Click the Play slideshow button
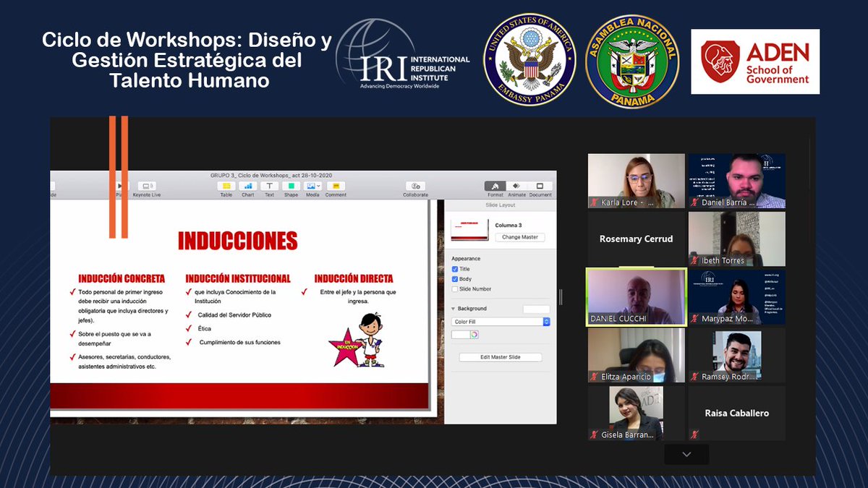 [x=119, y=187]
